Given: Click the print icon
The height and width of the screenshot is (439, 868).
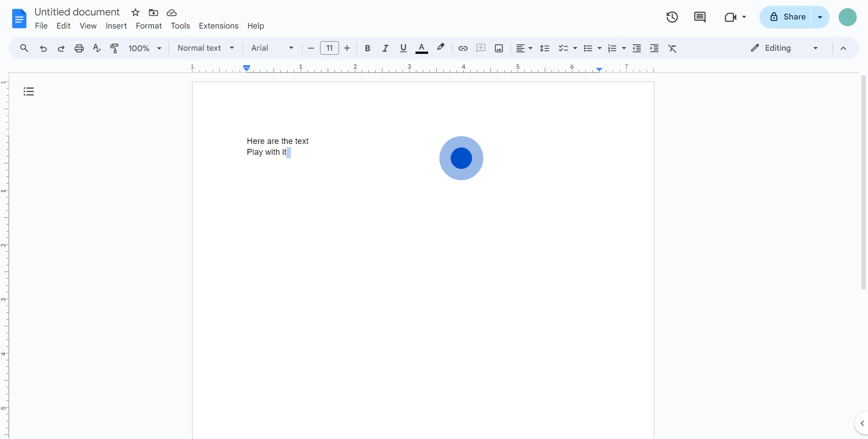Looking at the screenshot, I should (79, 48).
